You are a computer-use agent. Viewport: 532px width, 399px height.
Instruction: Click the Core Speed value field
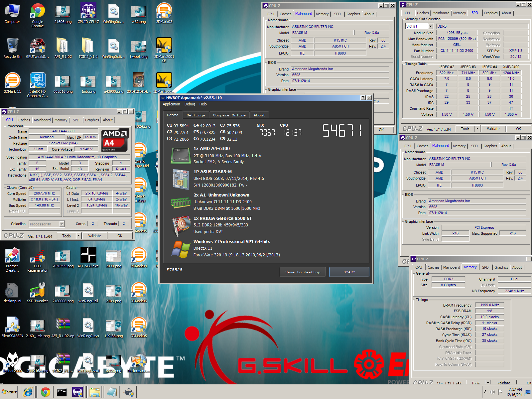(44, 193)
